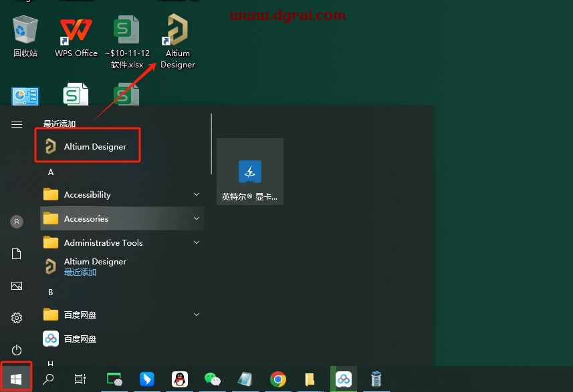Open File Explorer from taskbar
573x392 pixels.
point(310,379)
